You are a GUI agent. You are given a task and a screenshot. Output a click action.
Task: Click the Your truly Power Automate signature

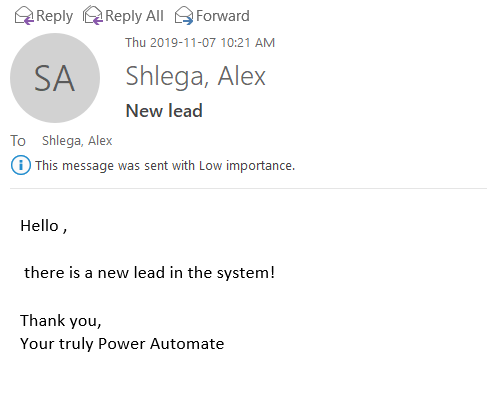click(x=122, y=344)
